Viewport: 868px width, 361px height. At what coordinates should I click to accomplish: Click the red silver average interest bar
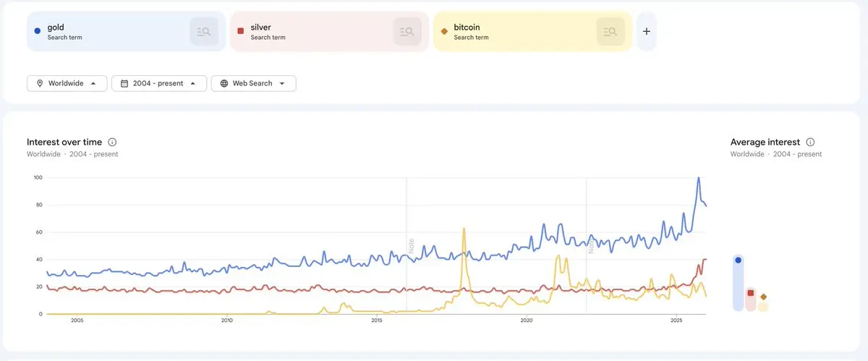pos(751,300)
